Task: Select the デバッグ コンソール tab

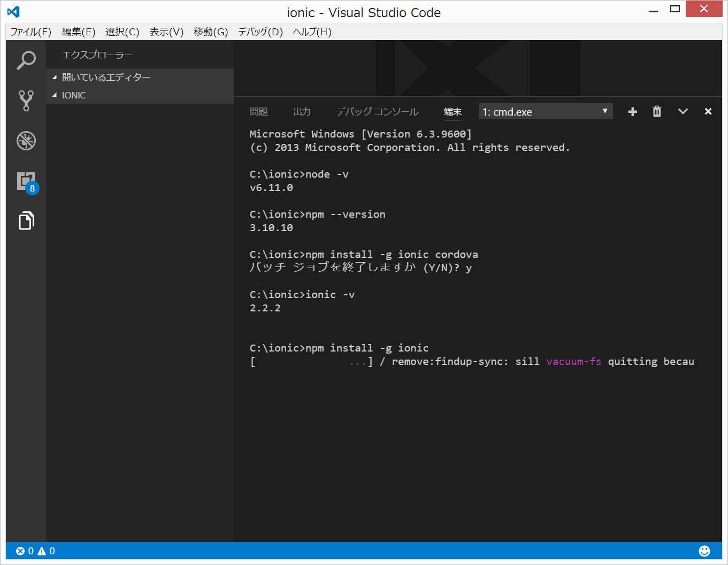Action: click(377, 111)
